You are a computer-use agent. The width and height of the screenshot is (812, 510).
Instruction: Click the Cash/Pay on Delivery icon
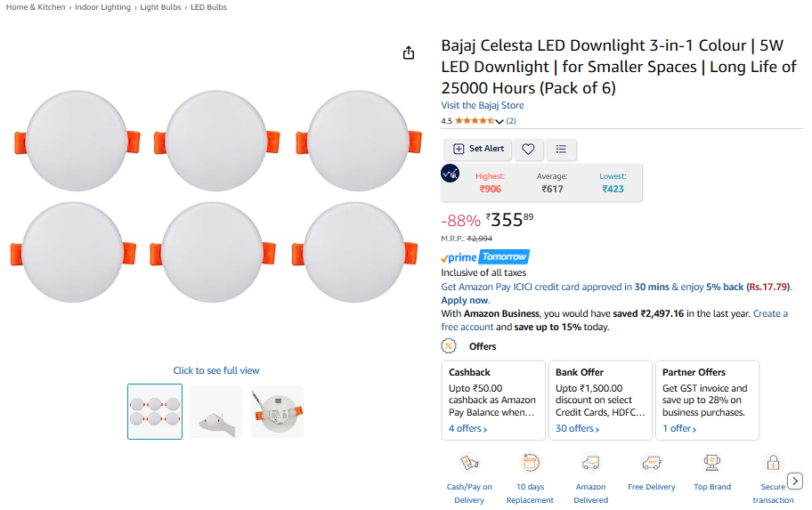(469, 463)
